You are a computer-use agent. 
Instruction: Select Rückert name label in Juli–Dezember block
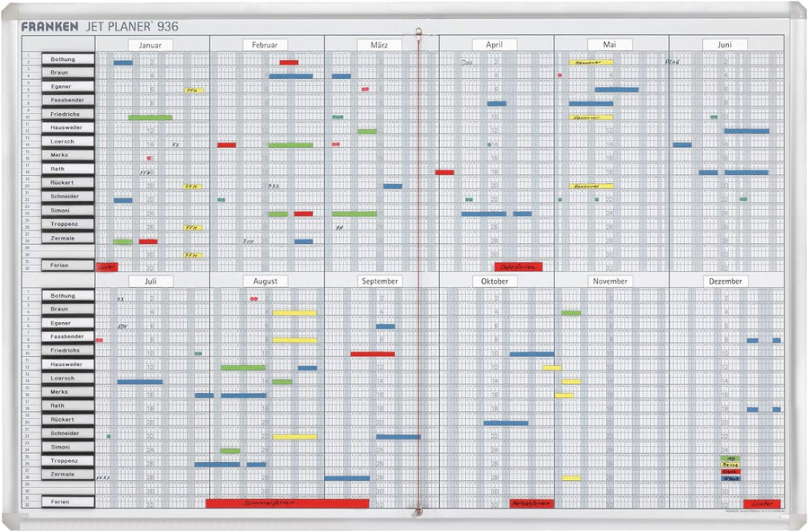point(68,419)
